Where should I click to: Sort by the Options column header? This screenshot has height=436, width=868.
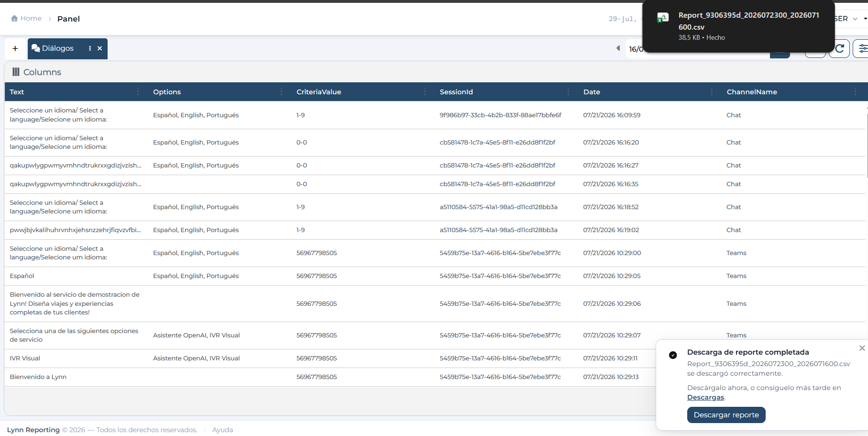click(x=167, y=92)
